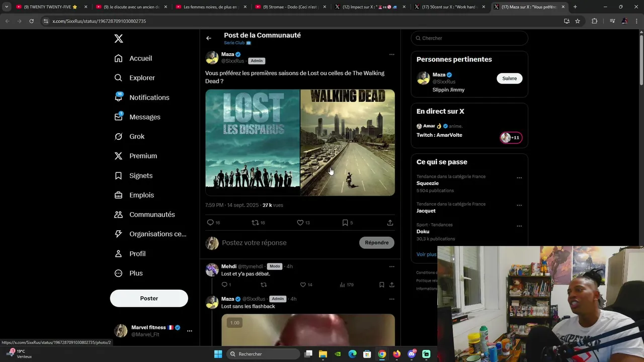
Task: Click the X logo in sidebar
Action: coord(118,39)
